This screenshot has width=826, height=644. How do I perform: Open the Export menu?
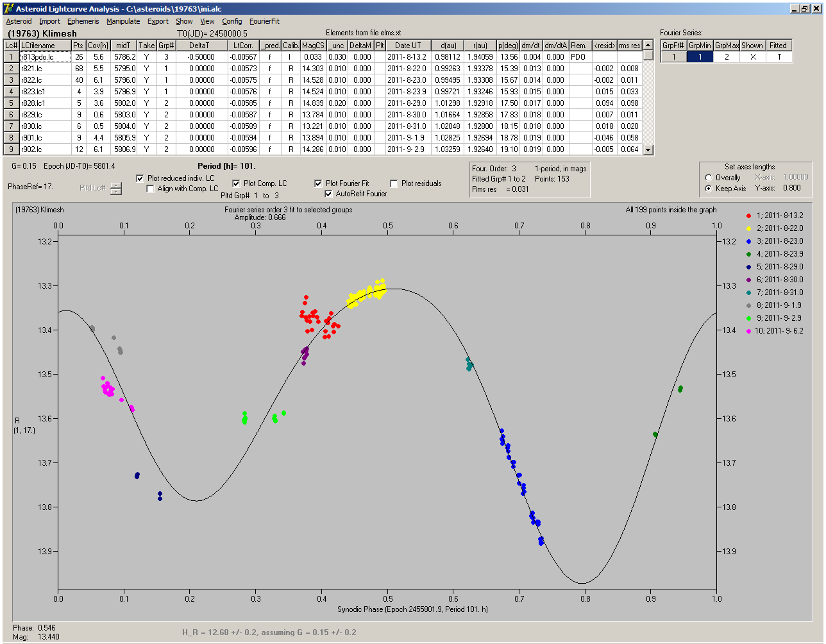click(x=158, y=21)
